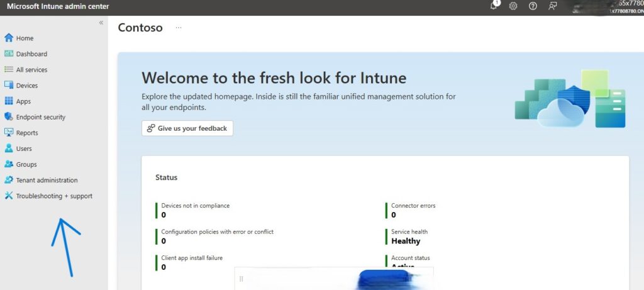
Task: Select the Endpoint security shield icon
Action: point(9,116)
